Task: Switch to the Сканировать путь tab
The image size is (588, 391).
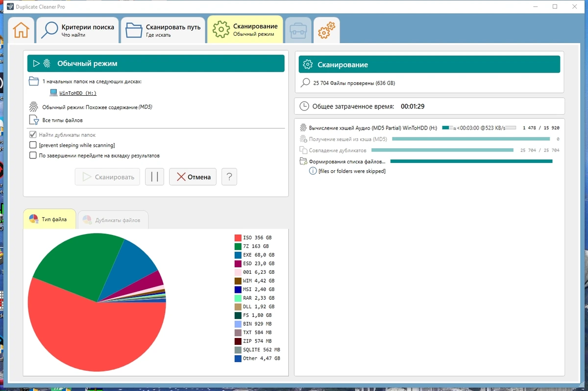Action: click(x=163, y=30)
